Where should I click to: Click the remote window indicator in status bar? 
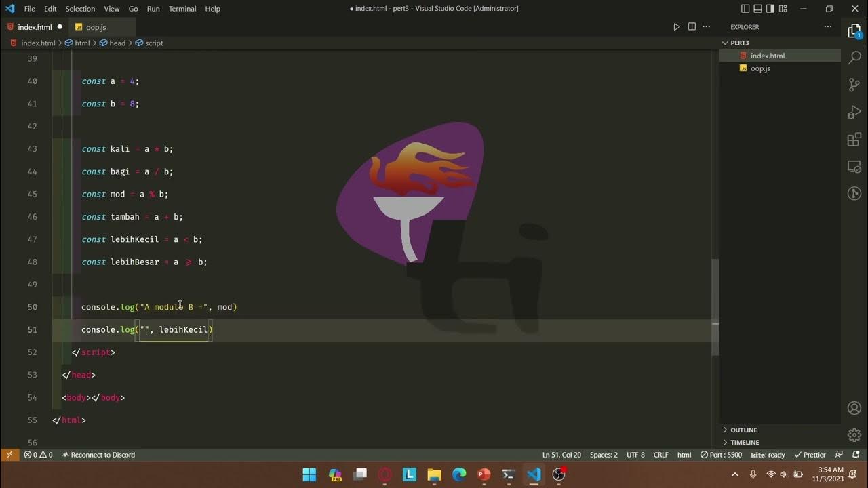[9, 455]
